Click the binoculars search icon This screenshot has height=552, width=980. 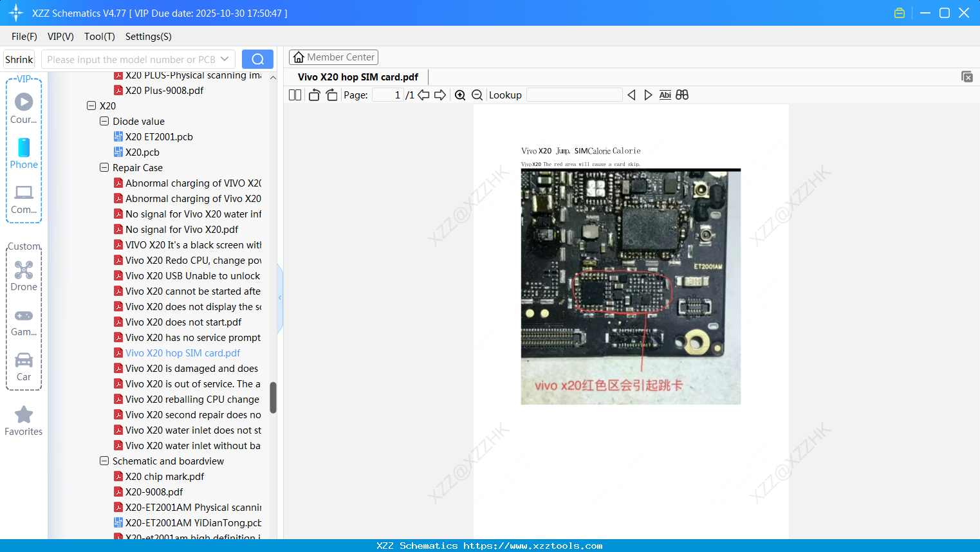click(x=682, y=95)
